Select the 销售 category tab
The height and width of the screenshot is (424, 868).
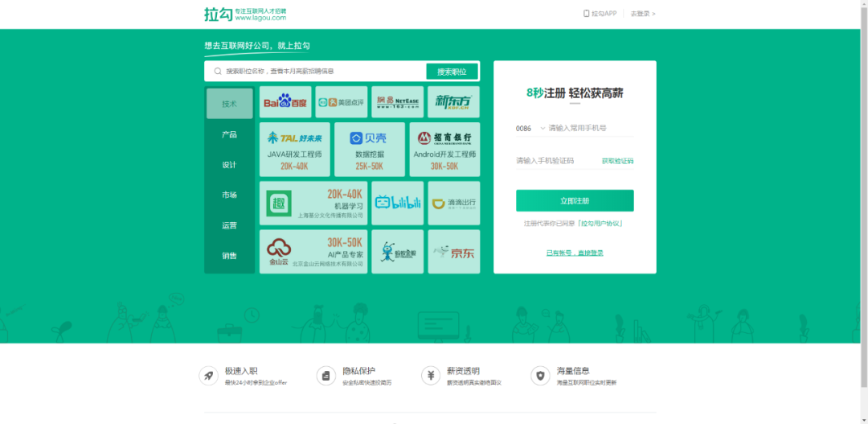tap(230, 256)
